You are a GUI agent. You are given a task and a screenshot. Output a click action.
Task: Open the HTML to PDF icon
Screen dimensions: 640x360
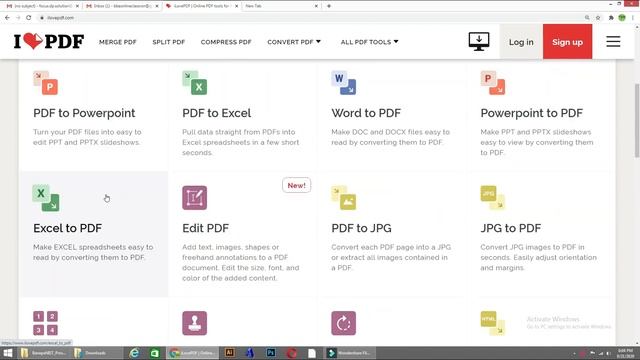pos(493,323)
